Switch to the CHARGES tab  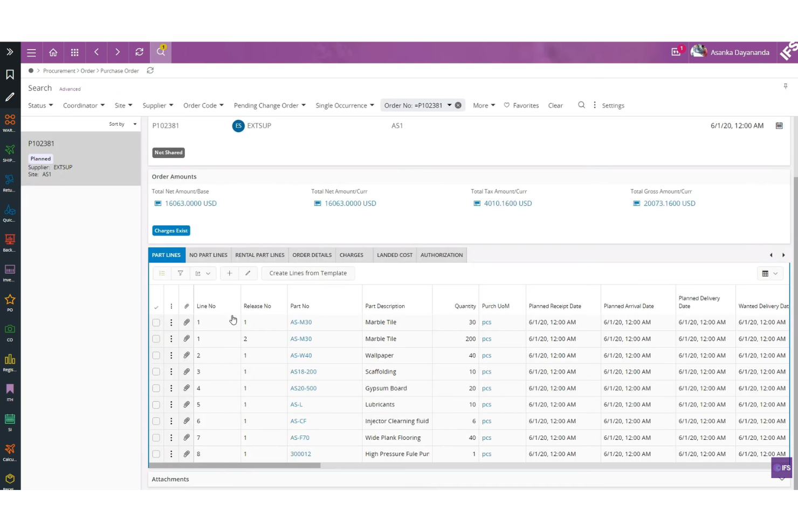tap(351, 254)
